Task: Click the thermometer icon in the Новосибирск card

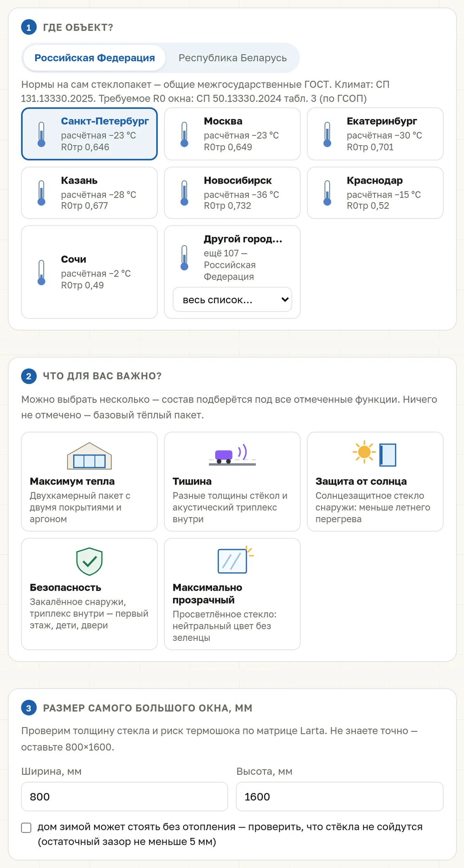Action: [x=184, y=193]
